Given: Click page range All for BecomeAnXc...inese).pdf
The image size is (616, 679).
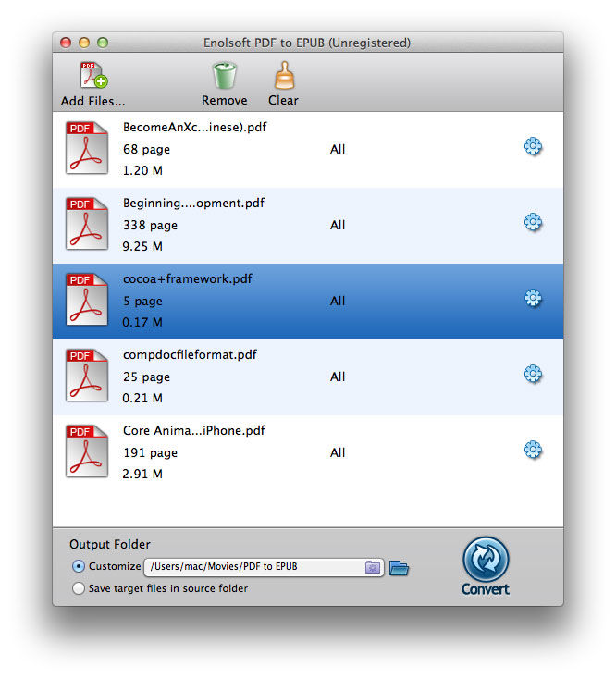Looking at the screenshot, I should 338,149.
